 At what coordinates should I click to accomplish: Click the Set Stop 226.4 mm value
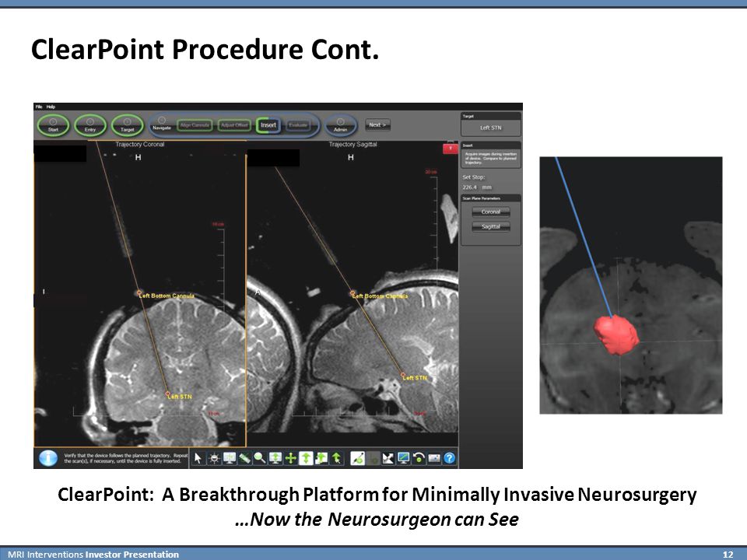pyautogui.click(x=477, y=187)
